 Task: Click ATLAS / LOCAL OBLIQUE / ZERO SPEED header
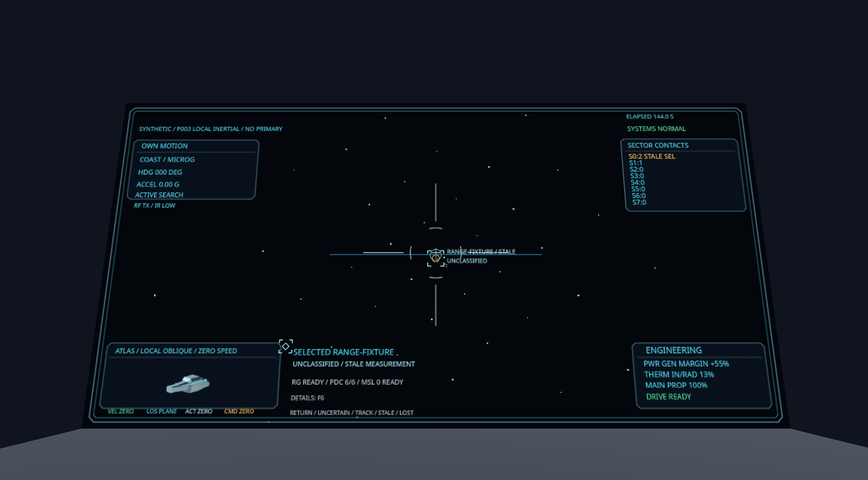click(x=176, y=351)
